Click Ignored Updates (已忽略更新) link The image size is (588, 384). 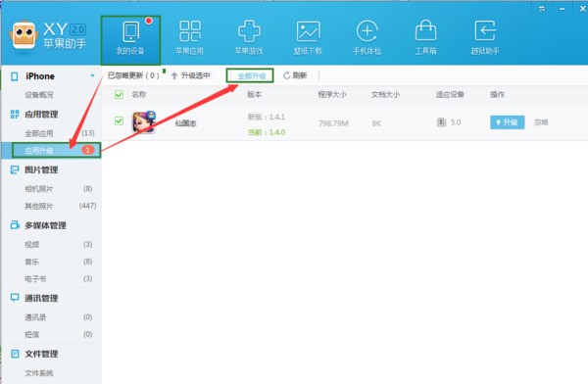click(133, 75)
